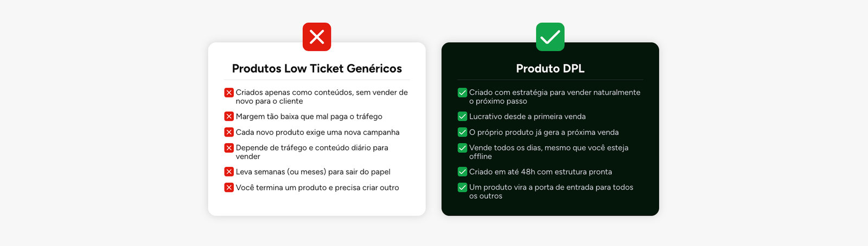The width and height of the screenshot is (868, 246).
Task: Click red X beside 'Margem tão baixa'
Action: point(229,116)
